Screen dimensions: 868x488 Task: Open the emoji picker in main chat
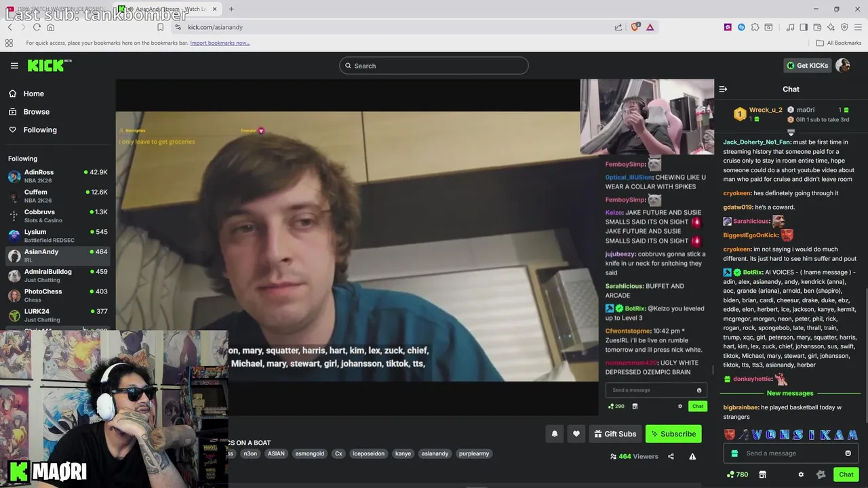pos(848,453)
